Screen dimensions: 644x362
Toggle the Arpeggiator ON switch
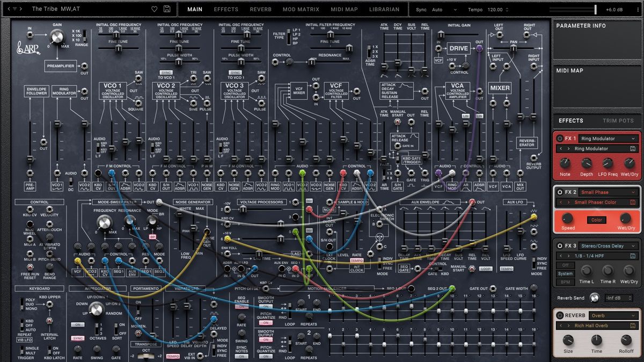(x=78, y=325)
